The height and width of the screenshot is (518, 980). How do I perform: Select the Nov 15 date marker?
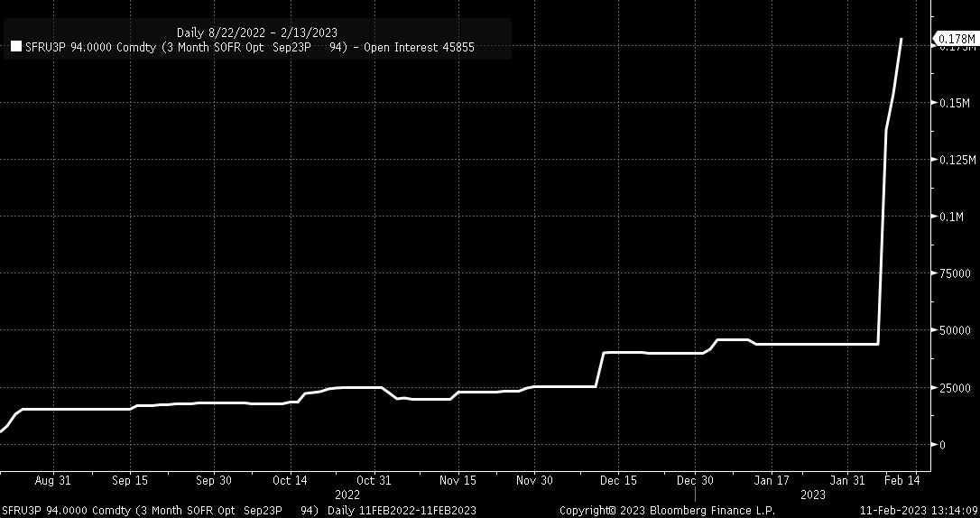coord(458,481)
